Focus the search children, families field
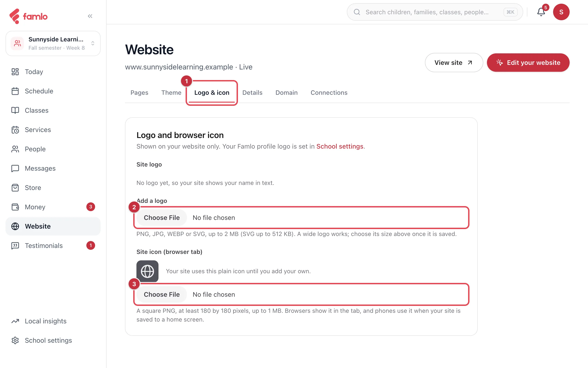This screenshot has height=368, width=588. pos(435,12)
